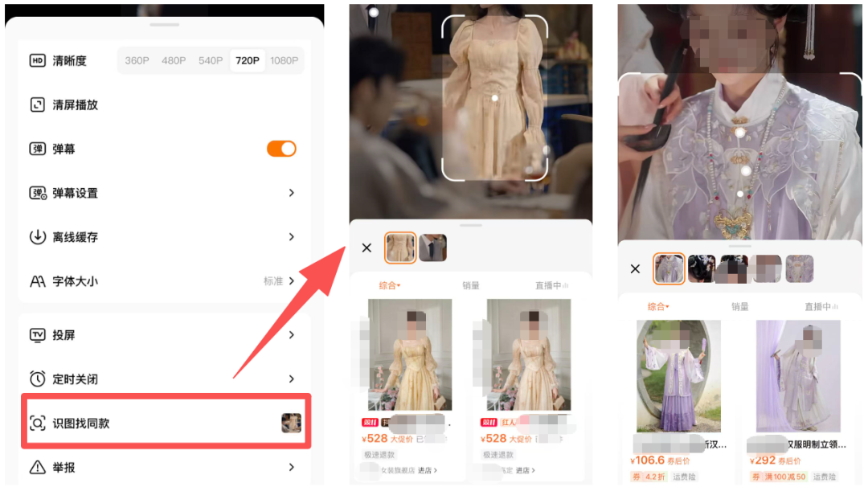
Task: Click the HD 清晰度 icon
Action: [37, 60]
